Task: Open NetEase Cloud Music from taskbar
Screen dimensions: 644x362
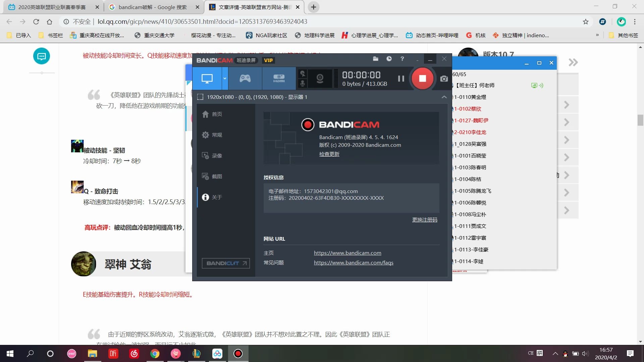Action: click(x=134, y=354)
